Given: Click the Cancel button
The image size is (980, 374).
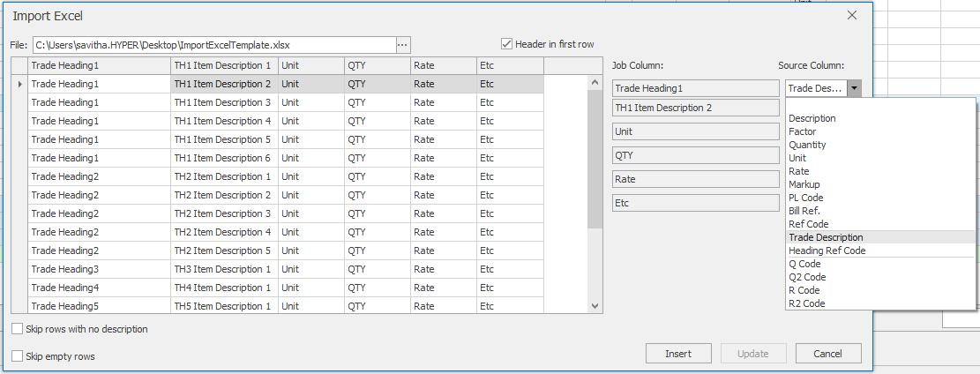Looking at the screenshot, I should pyautogui.click(x=828, y=354).
